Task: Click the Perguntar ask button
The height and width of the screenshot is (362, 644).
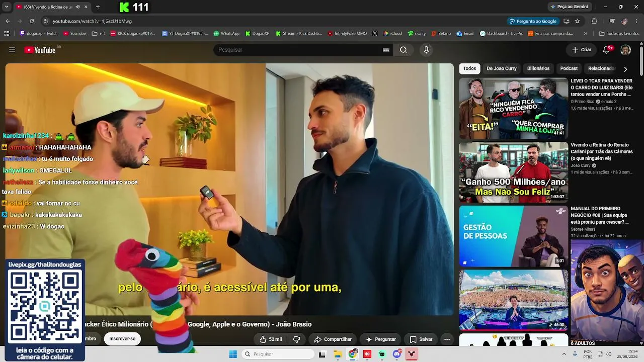Action: pyautogui.click(x=381, y=339)
